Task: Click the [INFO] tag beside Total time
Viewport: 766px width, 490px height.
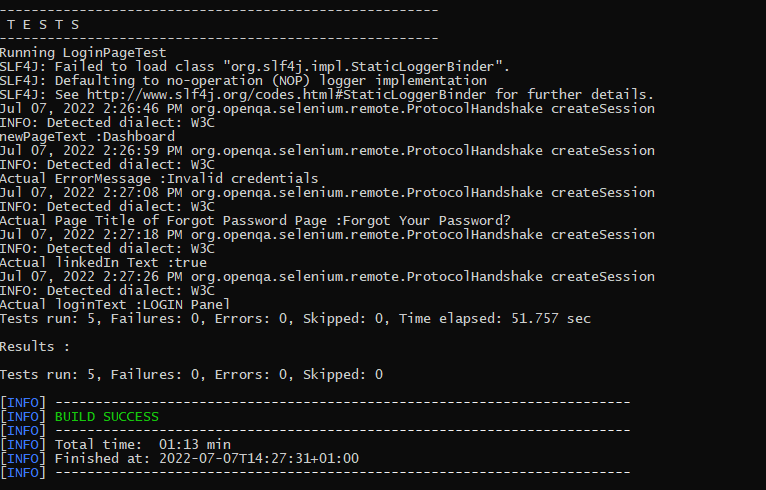Action: (x=23, y=444)
